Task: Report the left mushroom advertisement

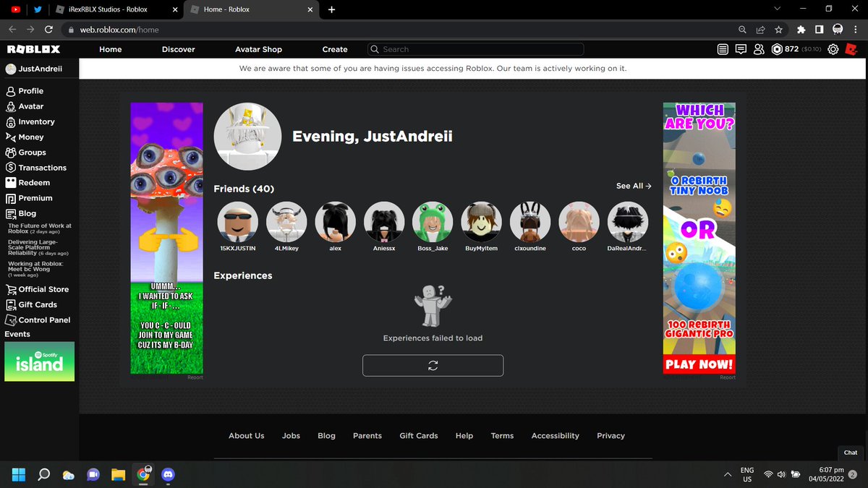Action: click(195, 377)
